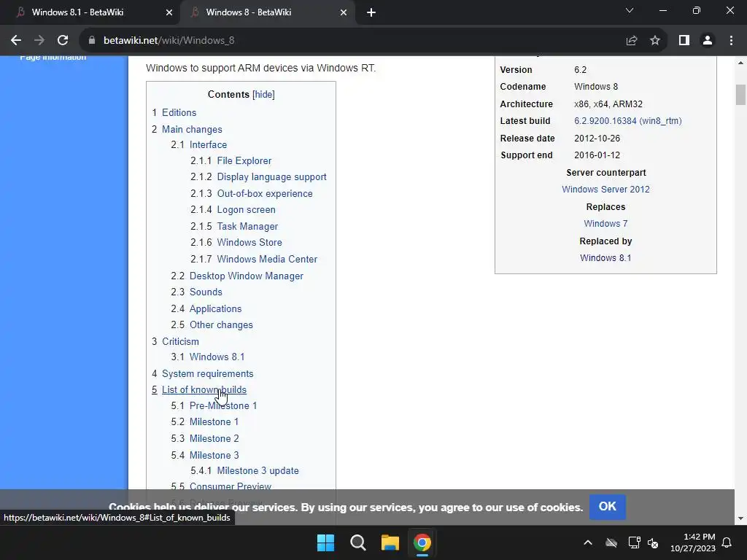This screenshot has width=747, height=560.
Task: Open the browser side panel
Action: pos(684,41)
